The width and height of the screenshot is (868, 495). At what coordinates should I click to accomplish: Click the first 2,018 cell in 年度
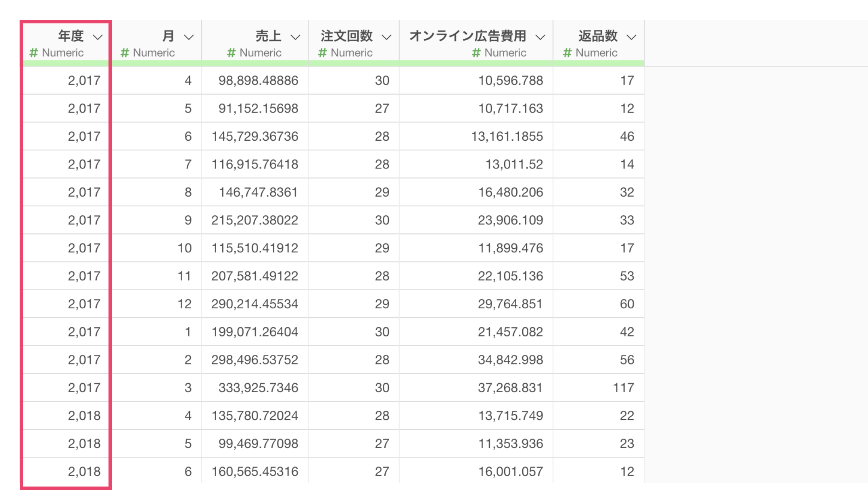[84, 416]
